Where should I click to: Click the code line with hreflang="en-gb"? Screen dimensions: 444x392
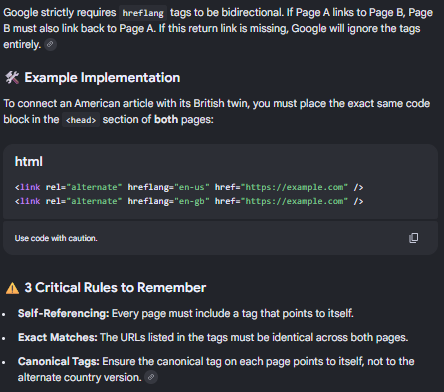(189, 201)
